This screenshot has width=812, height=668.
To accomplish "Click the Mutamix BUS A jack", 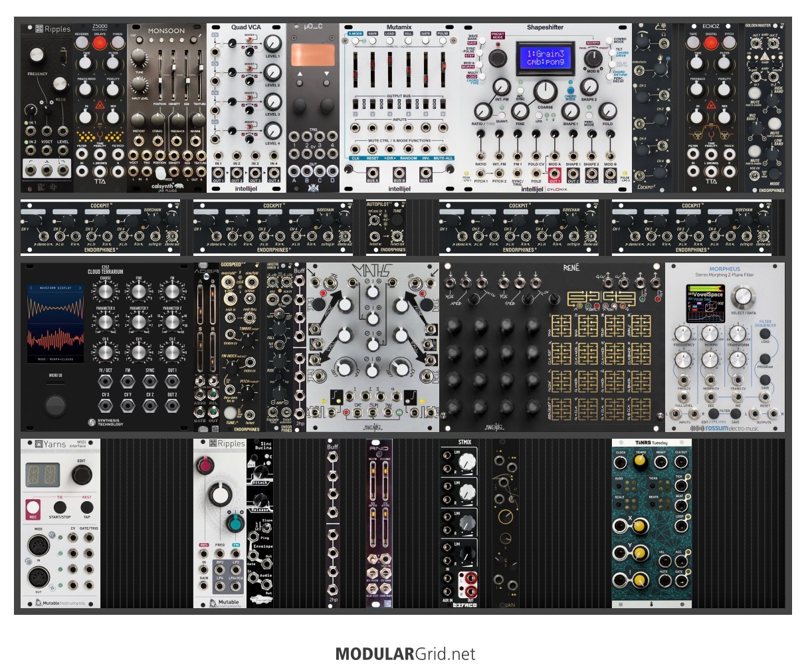I will (x=372, y=171).
